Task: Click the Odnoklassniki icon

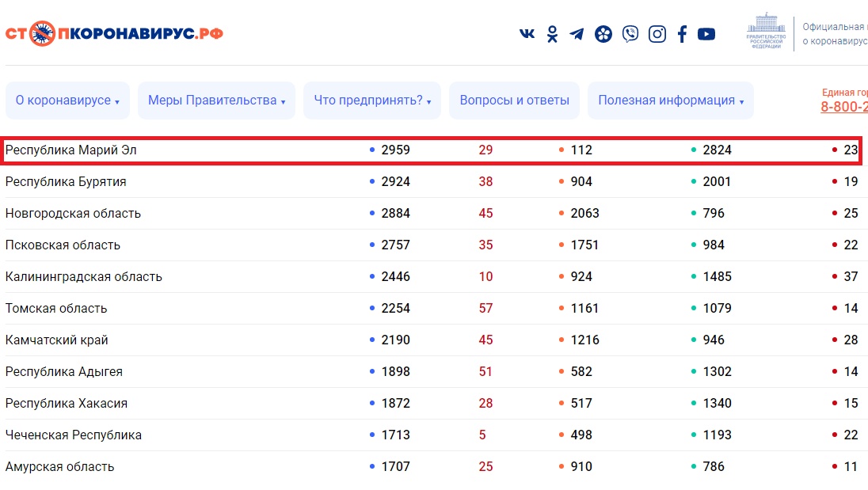Action: 552,34
